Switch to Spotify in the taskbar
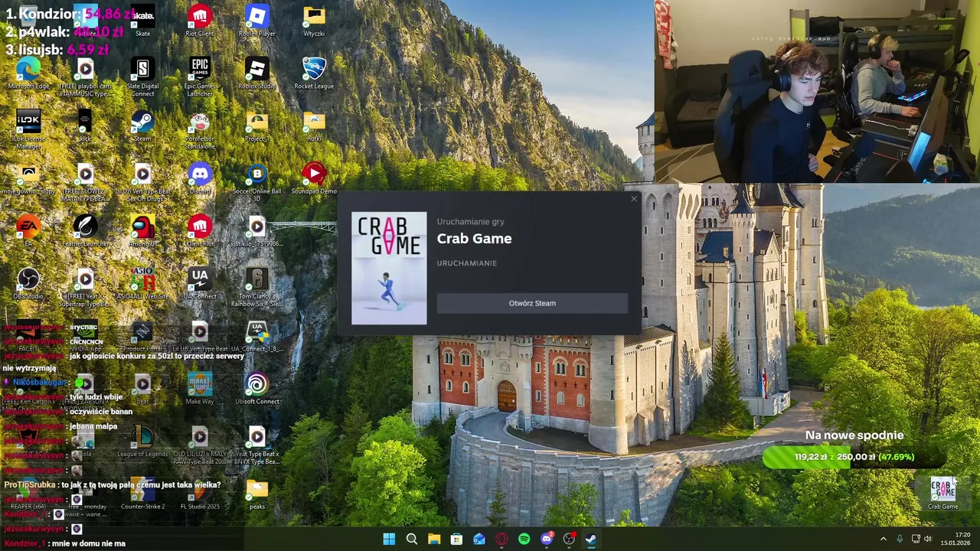Image resolution: width=980 pixels, height=551 pixels. pyautogui.click(x=524, y=539)
